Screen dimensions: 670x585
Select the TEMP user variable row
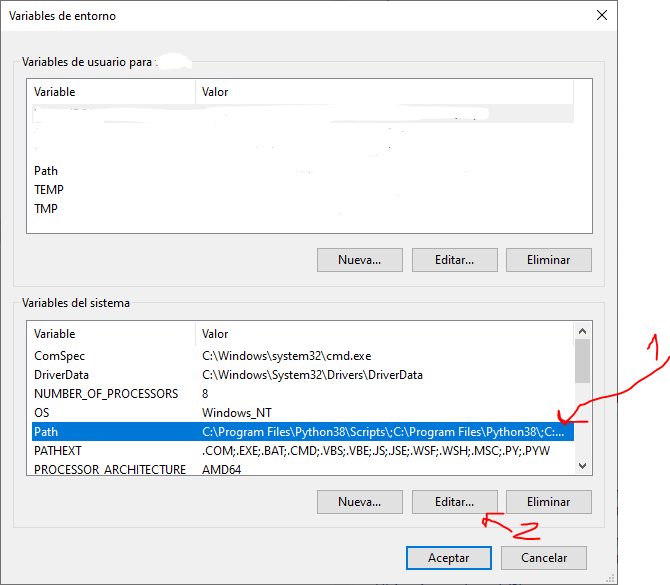(48, 190)
